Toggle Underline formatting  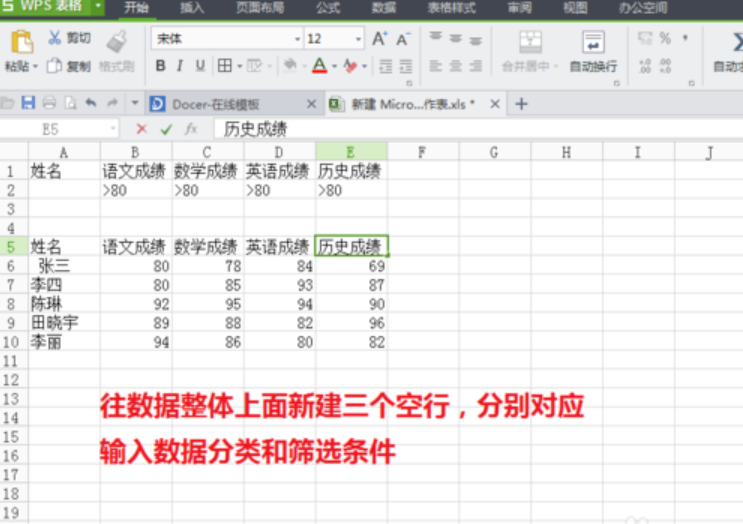pos(200,66)
